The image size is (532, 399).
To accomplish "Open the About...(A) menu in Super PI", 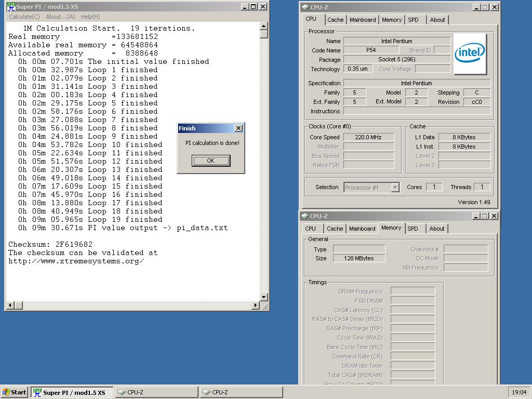I will pos(60,17).
